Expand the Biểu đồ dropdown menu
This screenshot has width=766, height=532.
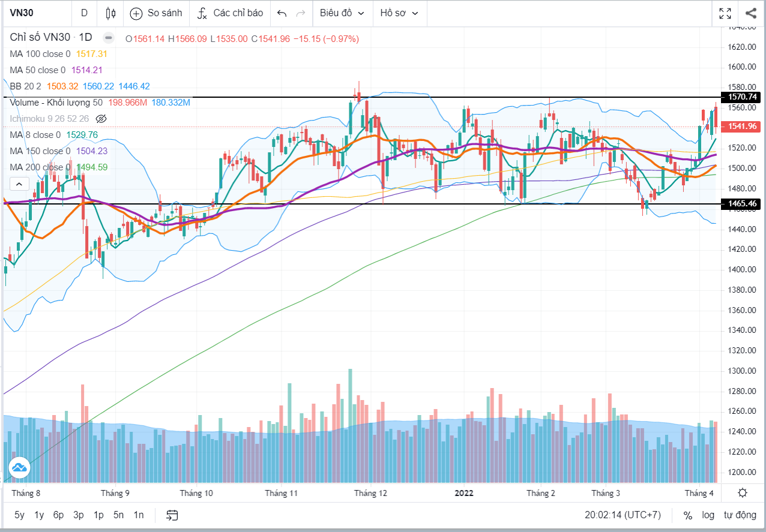(x=342, y=13)
